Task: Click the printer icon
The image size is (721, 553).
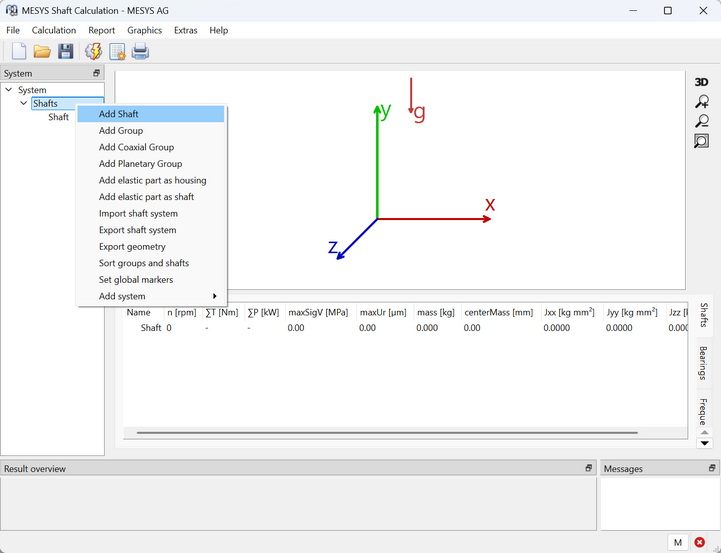Action: pos(140,51)
